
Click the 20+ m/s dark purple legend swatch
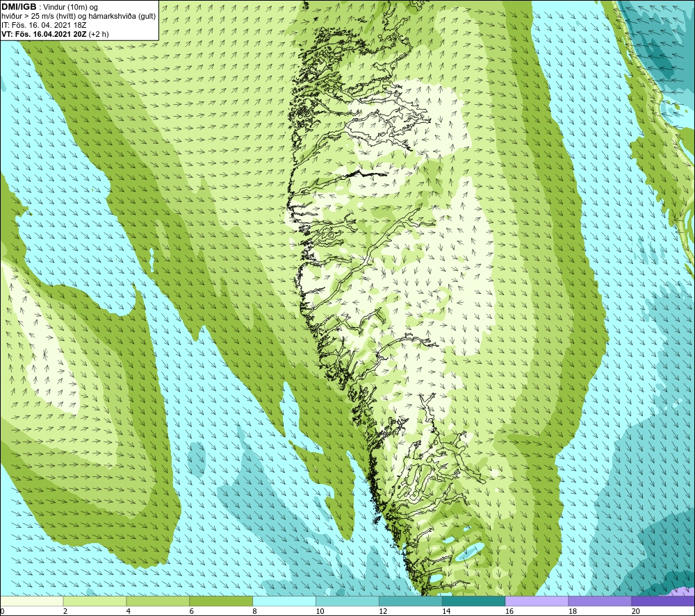pyautogui.click(x=663, y=601)
